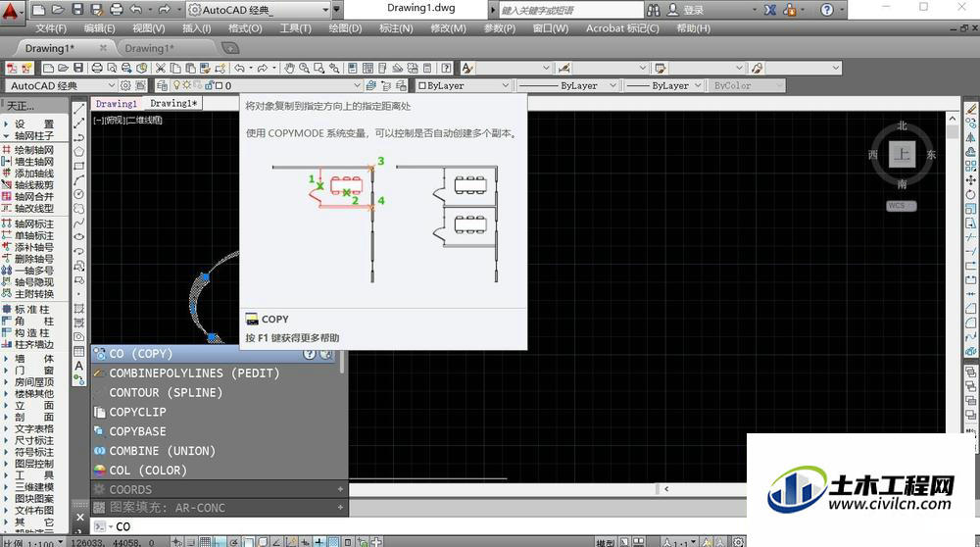Click the command line input field
Screen dimensions: 980x547
pyautogui.click(x=418, y=526)
